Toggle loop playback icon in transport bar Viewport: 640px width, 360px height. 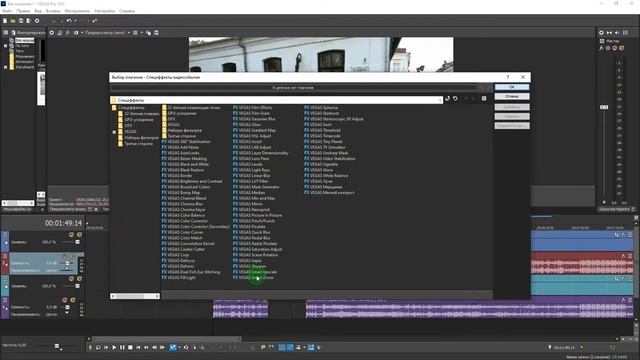coord(98,347)
